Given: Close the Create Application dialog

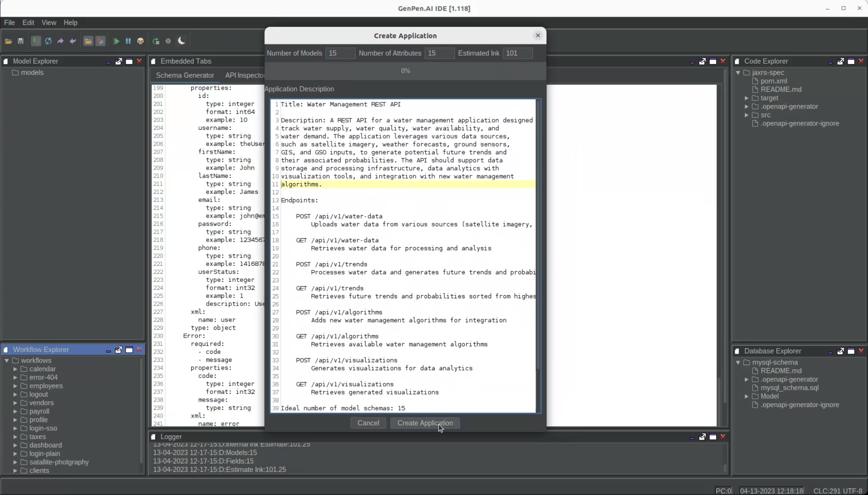Looking at the screenshot, I should pyautogui.click(x=538, y=36).
